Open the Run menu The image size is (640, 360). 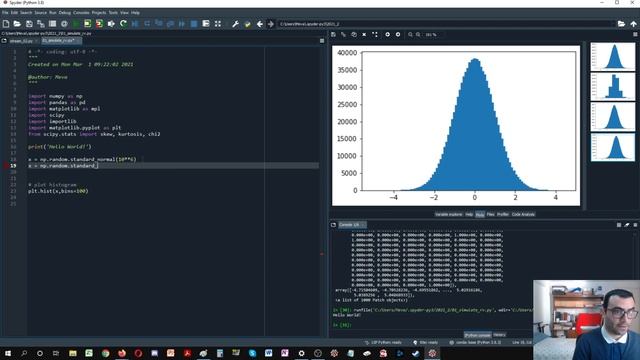click(x=53, y=13)
